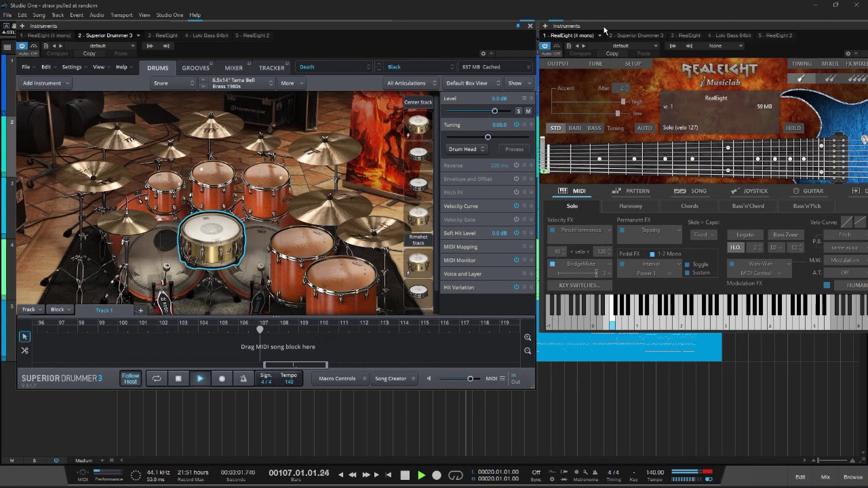Click the Legato button
The width and height of the screenshot is (868, 488).
[x=745, y=235]
